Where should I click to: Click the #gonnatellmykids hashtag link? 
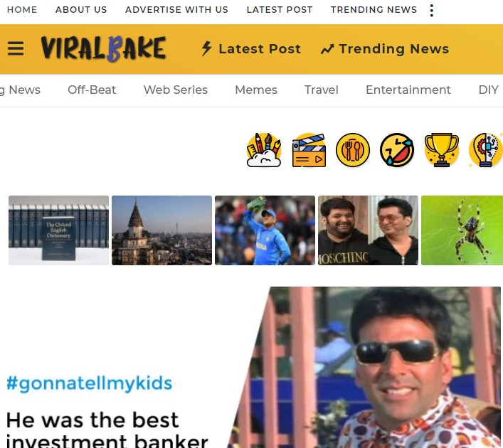pyautogui.click(x=90, y=383)
